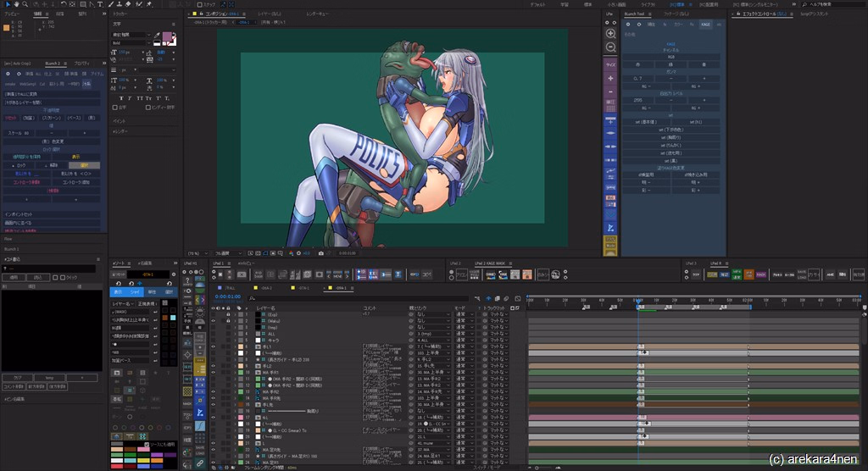Click the set (下書き色) button

click(x=670, y=130)
